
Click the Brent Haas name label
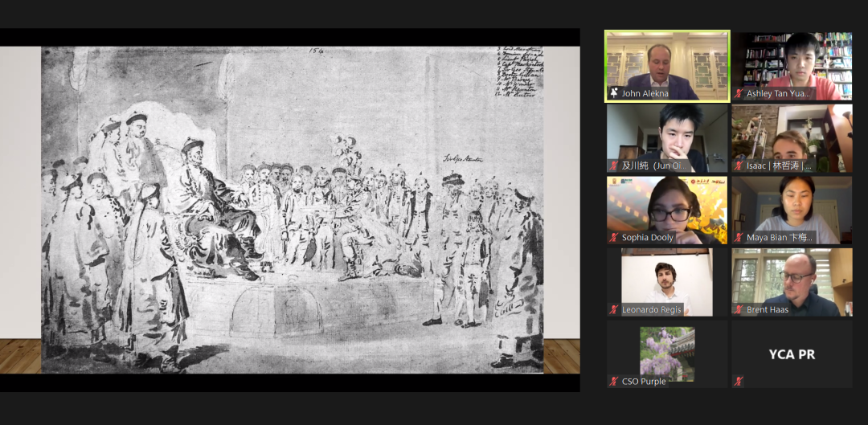(768, 309)
